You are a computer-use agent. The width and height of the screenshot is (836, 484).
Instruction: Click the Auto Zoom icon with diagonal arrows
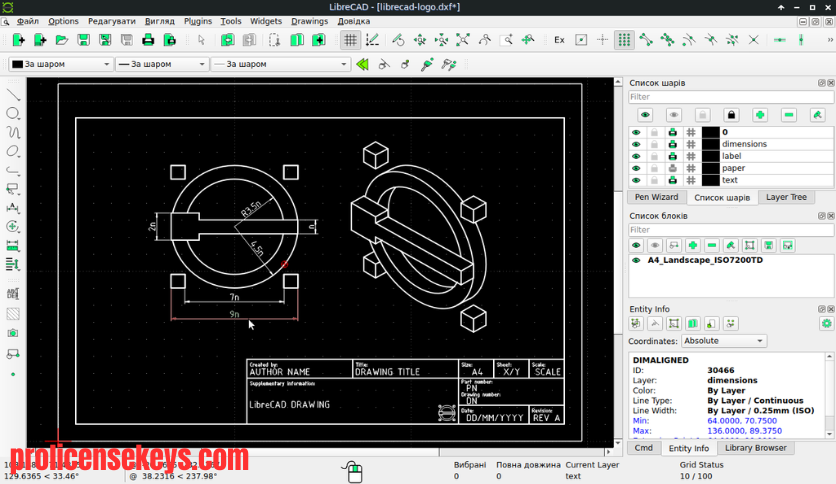[463, 40]
